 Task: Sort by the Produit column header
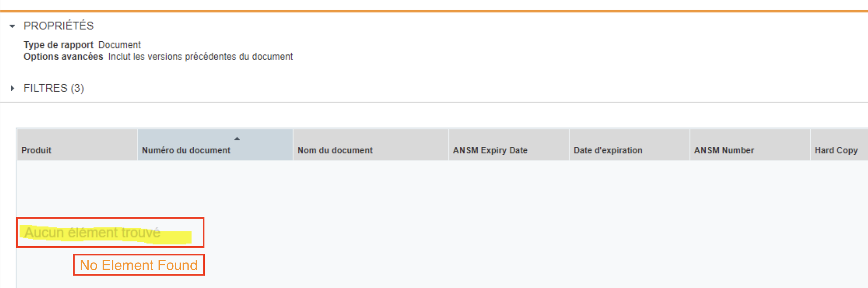tap(36, 150)
